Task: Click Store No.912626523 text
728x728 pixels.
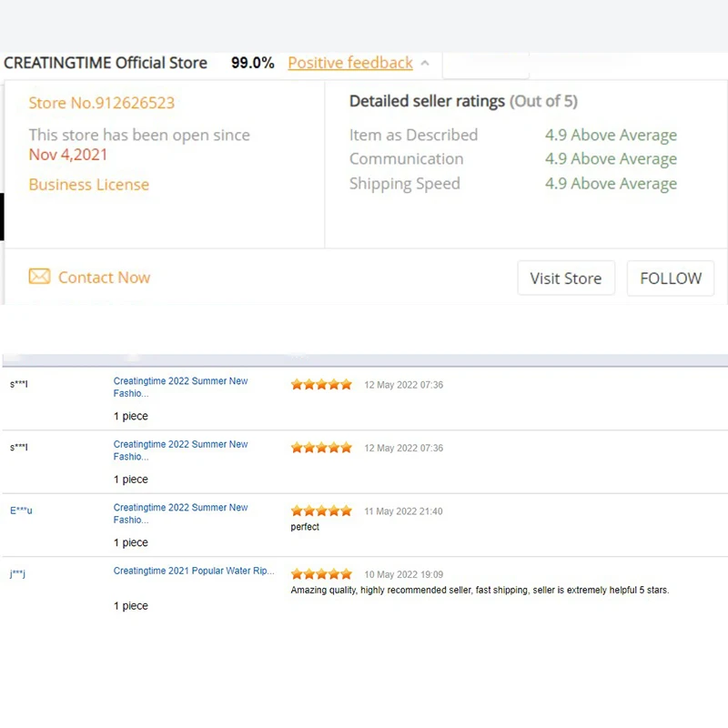Action: (x=102, y=103)
